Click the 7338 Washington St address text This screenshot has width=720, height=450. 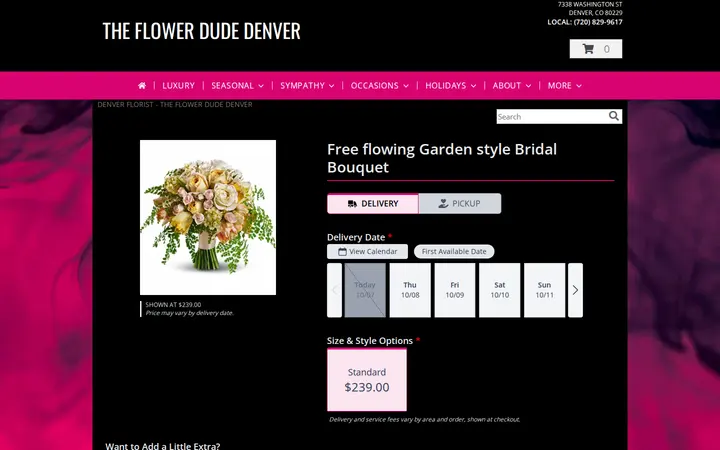pos(590,4)
